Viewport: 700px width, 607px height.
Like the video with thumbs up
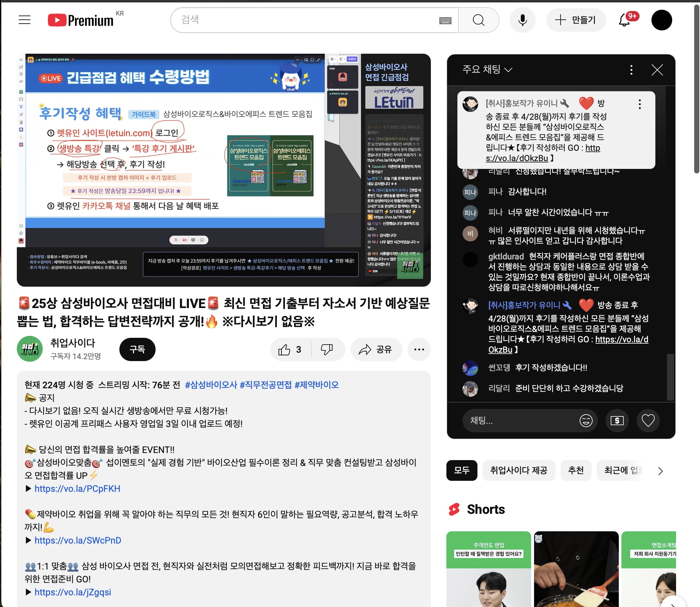tap(290, 349)
